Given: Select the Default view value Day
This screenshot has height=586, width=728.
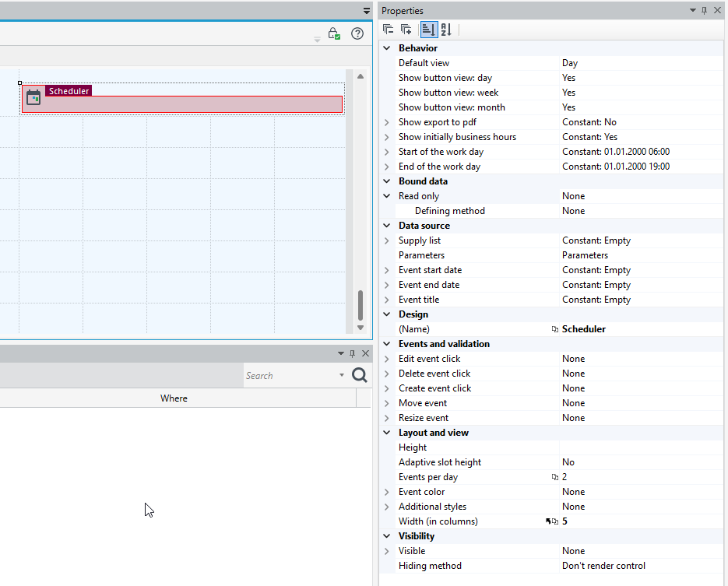Looking at the screenshot, I should tap(642, 63).
